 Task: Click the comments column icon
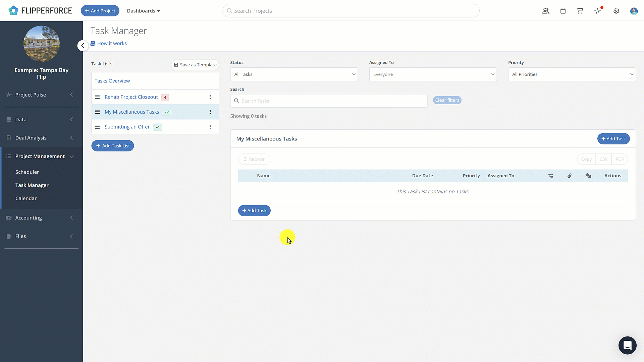tap(588, 176)
